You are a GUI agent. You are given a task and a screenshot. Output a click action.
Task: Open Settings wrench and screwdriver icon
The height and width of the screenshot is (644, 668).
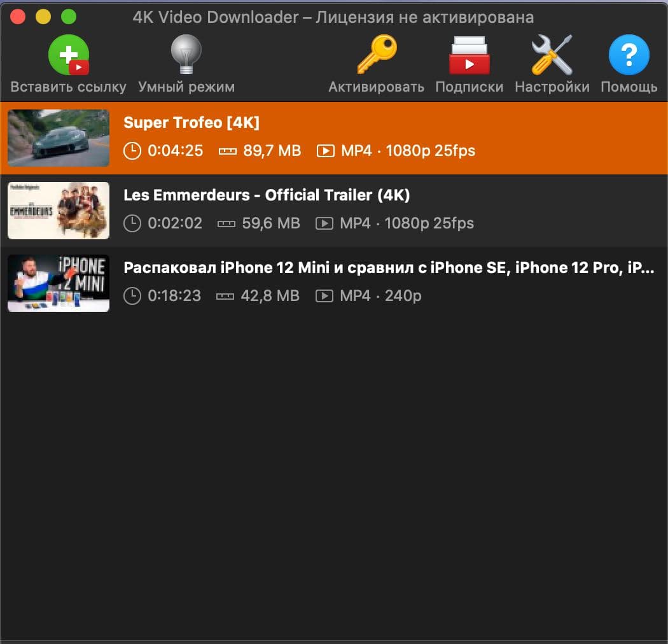pos(552,55)
